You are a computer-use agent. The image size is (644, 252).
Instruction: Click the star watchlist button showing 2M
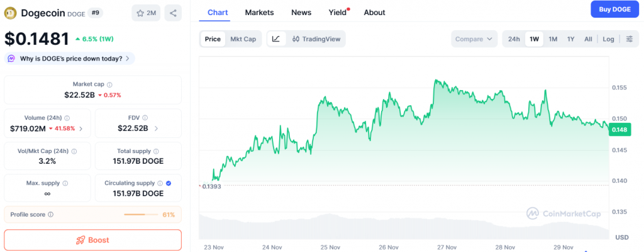click(x=146, y=13)
